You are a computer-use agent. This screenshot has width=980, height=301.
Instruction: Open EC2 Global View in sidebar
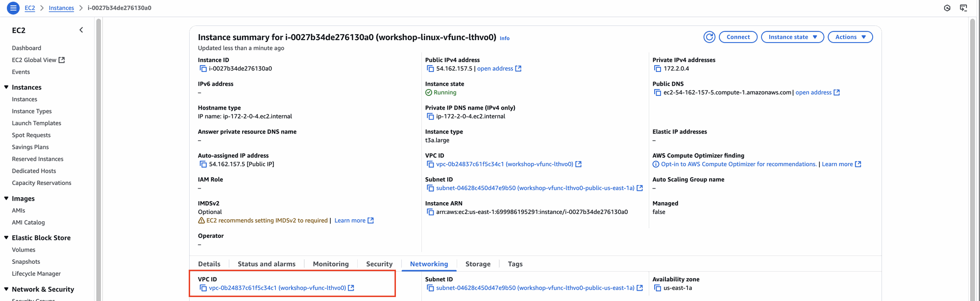pyautogui.click(x=38, y=60)
